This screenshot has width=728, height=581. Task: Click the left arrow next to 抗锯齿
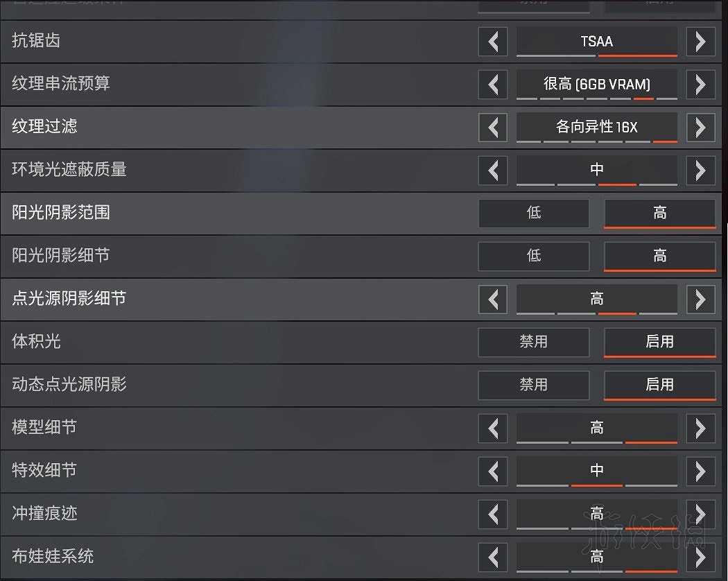[493, 42]
